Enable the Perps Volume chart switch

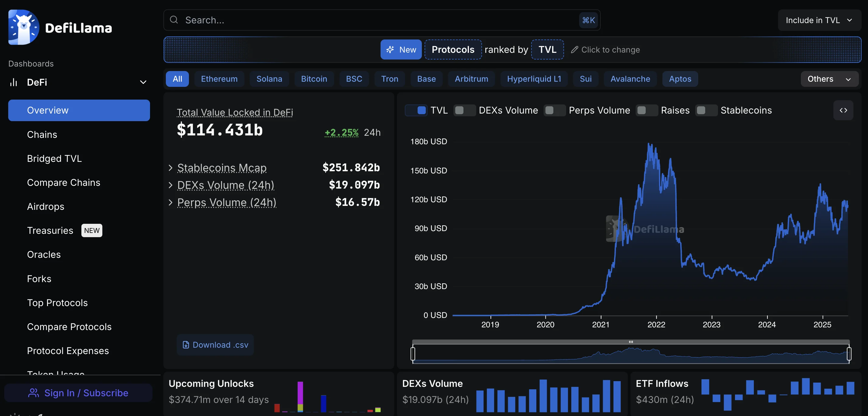[x=555, y=110]
